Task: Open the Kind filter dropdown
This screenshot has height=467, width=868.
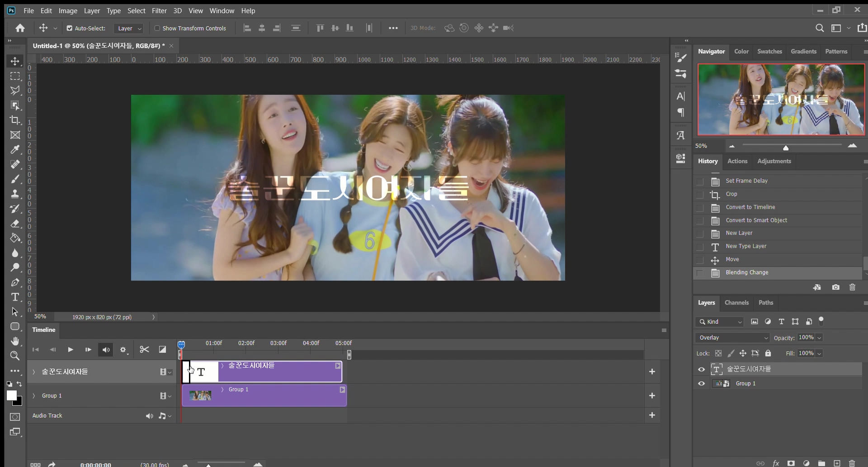Action: 720,322
